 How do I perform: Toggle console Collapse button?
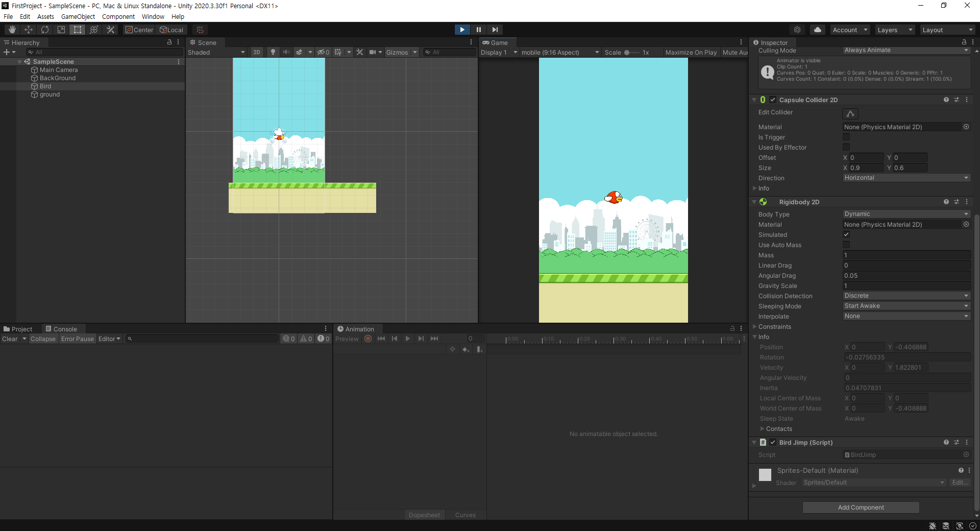43,339
